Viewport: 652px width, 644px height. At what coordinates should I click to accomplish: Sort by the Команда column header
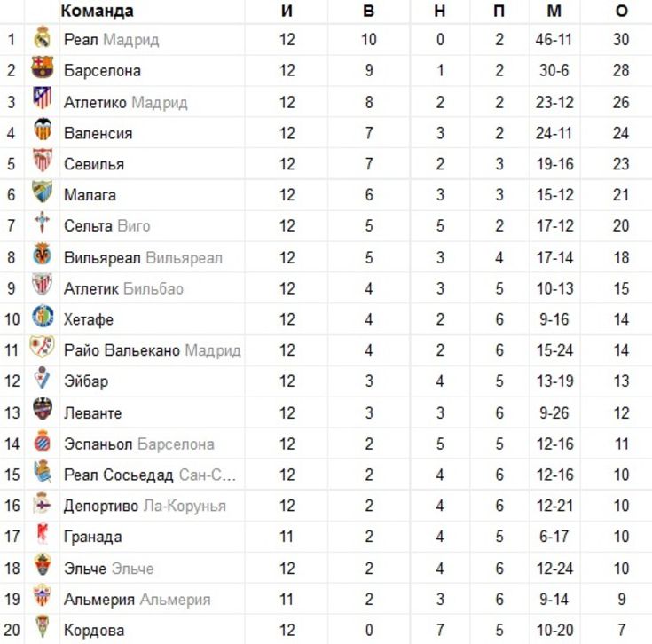pos(98,11)
